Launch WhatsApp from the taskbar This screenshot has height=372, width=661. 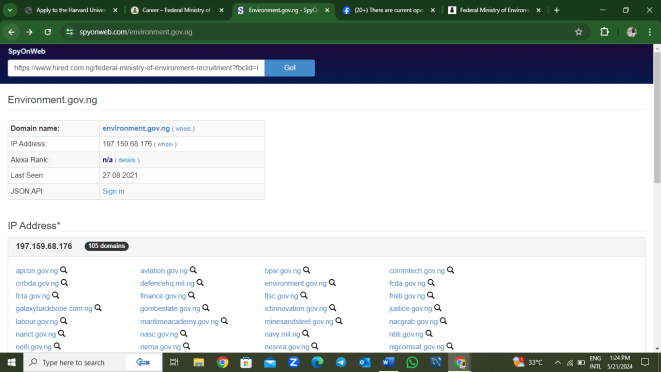coord(412,362)
